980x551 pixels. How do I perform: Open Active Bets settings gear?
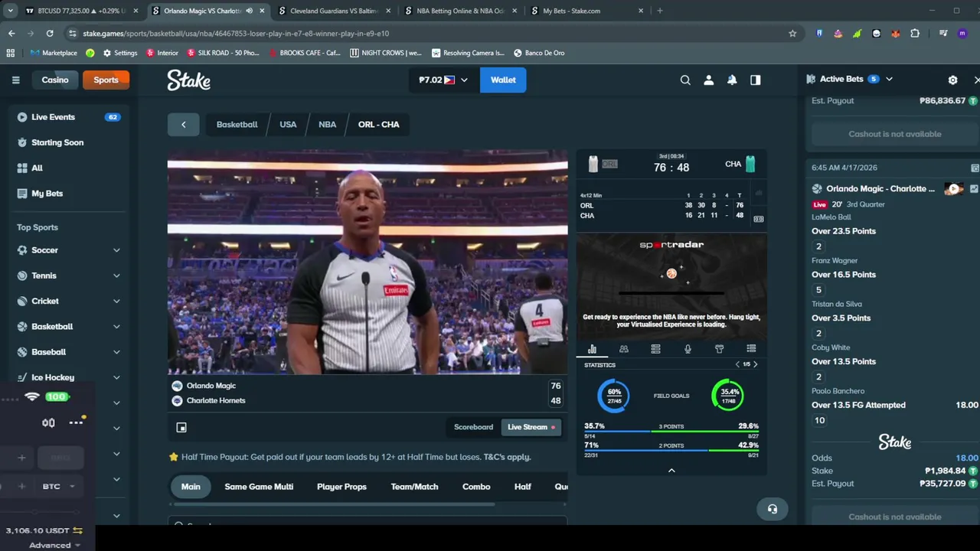952,80
